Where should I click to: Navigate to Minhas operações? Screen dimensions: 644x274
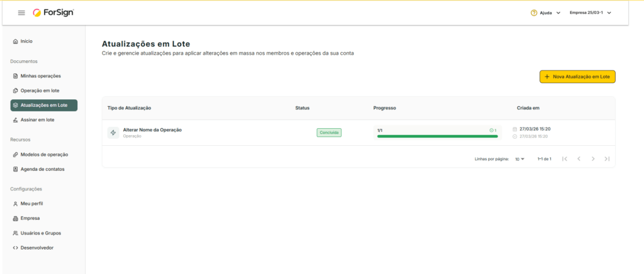tap(40, 76)
